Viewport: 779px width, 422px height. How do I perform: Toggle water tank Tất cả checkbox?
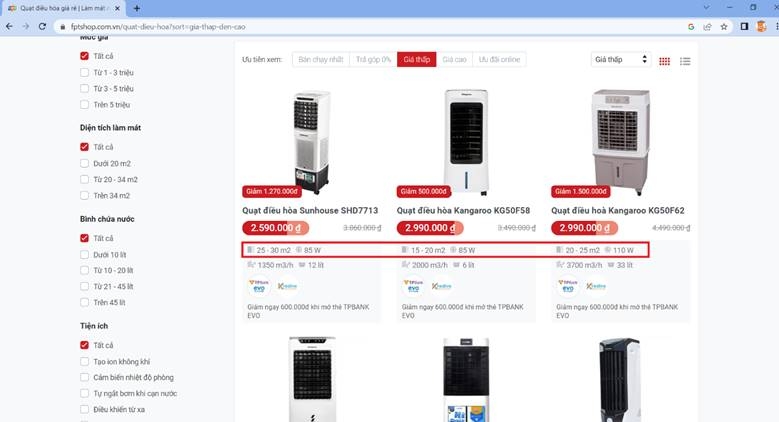click(84, 238)
